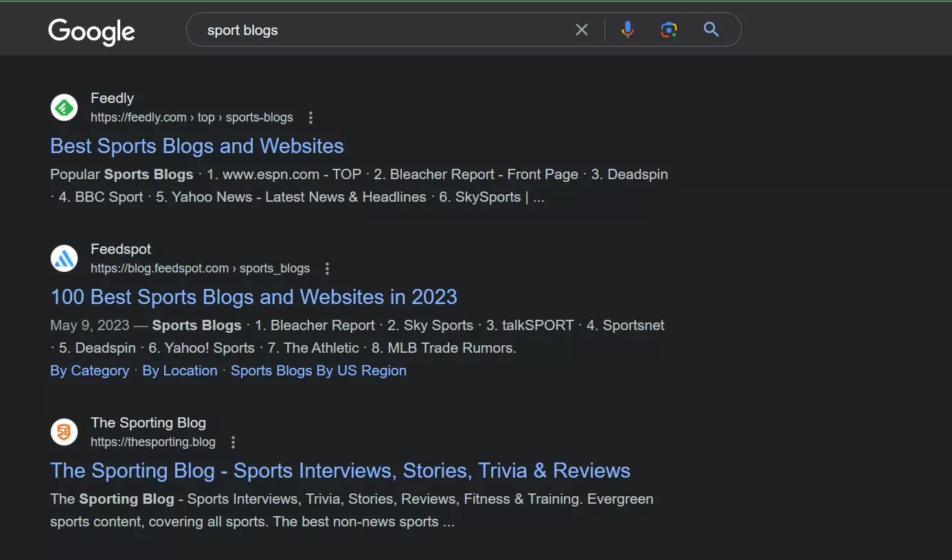Screen dimensions: 952x560
Task: Click the May 9, 2023 date text
Action: pyautogui.click(x=90, y=325)
